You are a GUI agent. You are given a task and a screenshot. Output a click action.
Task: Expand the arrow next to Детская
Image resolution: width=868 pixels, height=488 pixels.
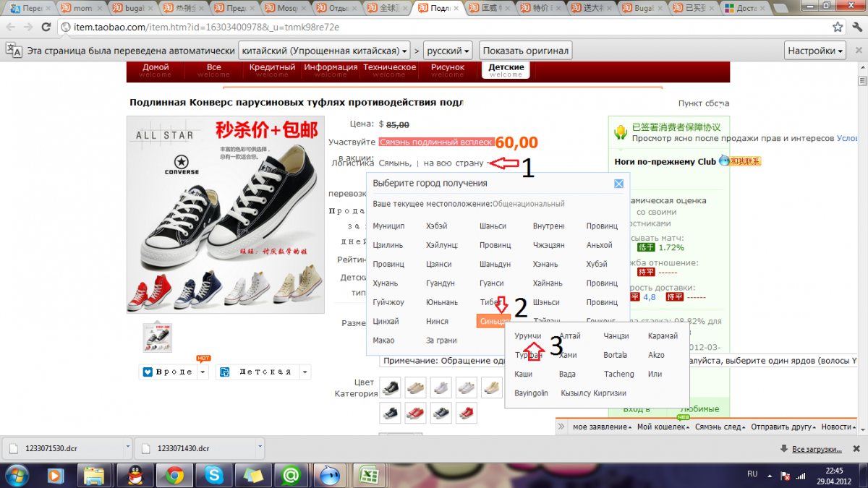coord(306,372)
